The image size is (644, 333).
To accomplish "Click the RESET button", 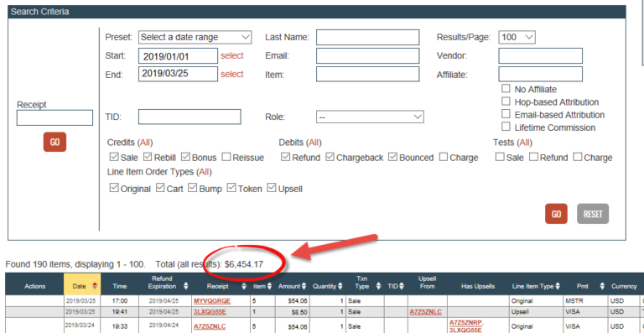I will [593, 214].
